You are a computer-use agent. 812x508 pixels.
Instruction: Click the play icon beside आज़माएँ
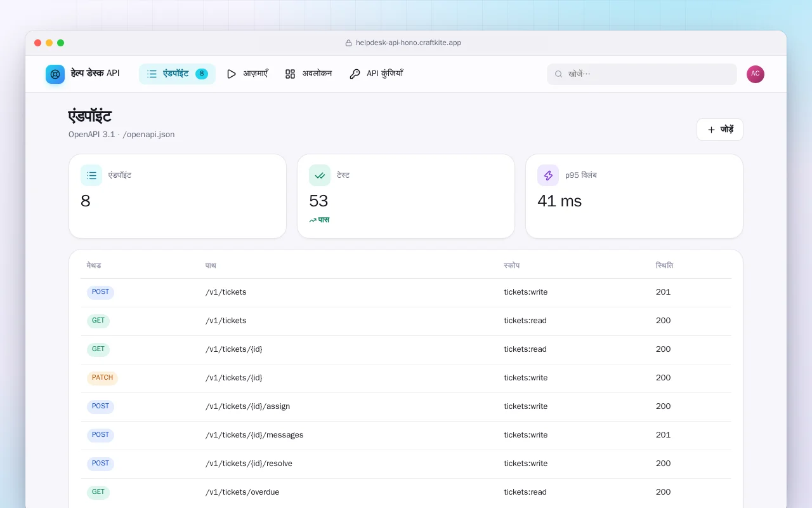tap(232, 74)
